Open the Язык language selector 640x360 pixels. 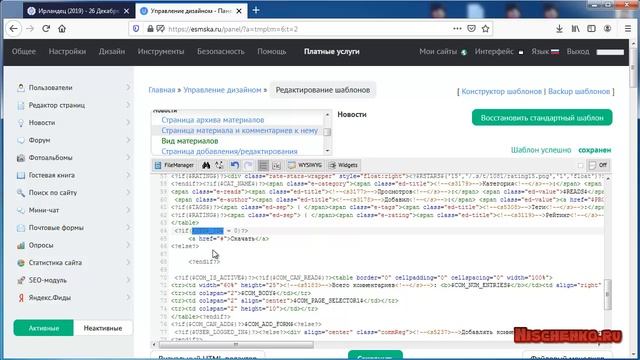click(545, 51)
